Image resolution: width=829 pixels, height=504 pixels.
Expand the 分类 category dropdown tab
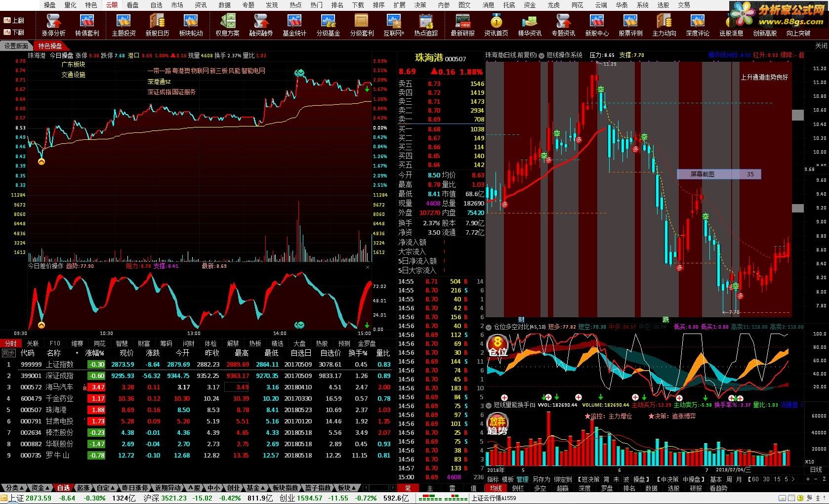pyautogui.click(x=14, y=488)
